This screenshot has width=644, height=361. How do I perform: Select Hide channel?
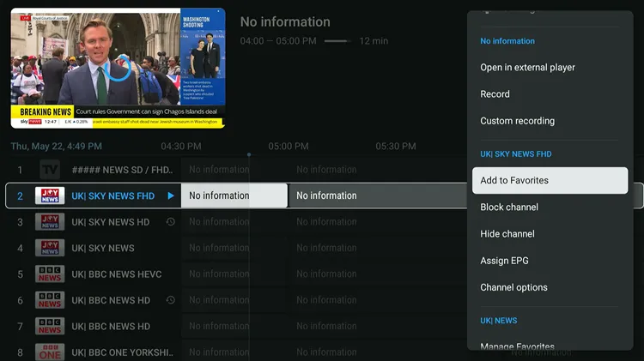click(x=550, y=234)
